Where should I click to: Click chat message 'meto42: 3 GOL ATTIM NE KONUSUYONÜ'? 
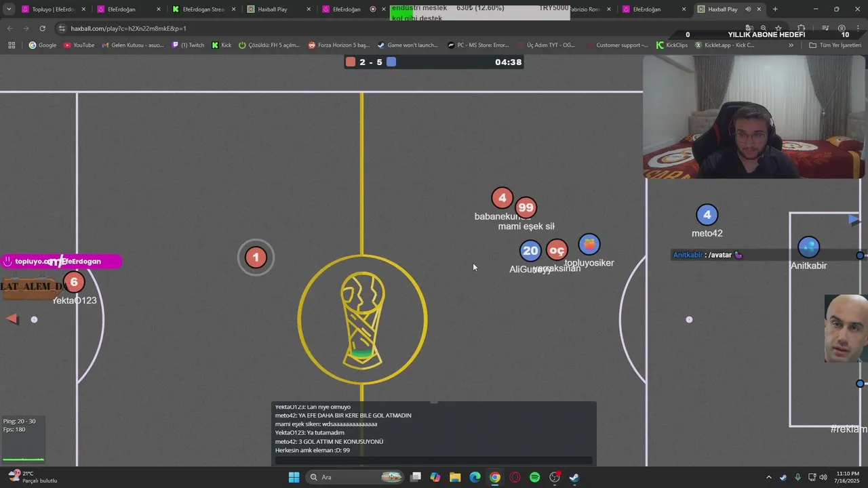point(329,441)
